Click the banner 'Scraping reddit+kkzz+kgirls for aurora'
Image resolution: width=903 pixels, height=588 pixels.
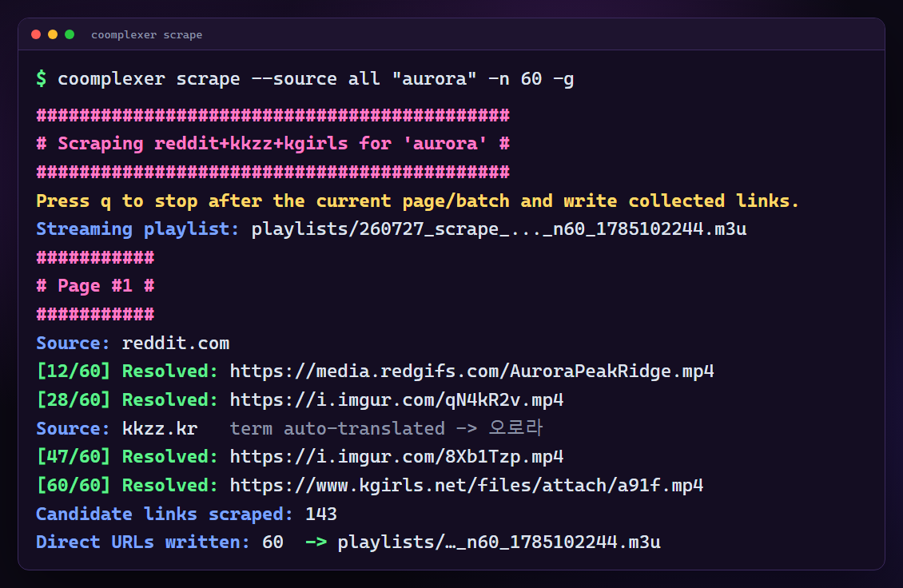coord(273,143)
